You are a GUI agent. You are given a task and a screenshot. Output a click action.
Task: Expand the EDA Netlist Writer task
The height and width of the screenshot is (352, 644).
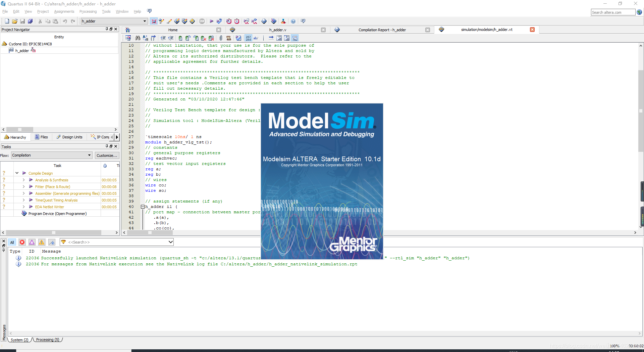[x=23, y=207]
